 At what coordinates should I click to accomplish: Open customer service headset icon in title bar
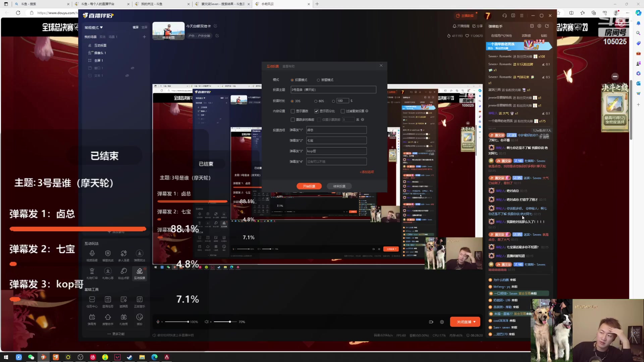click(x=504, y=15)
